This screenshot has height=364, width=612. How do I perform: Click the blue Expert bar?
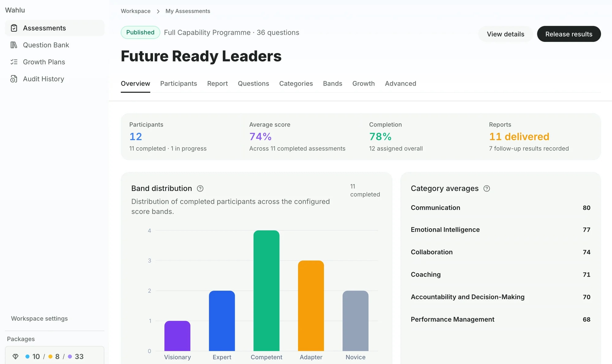(222, 321)
